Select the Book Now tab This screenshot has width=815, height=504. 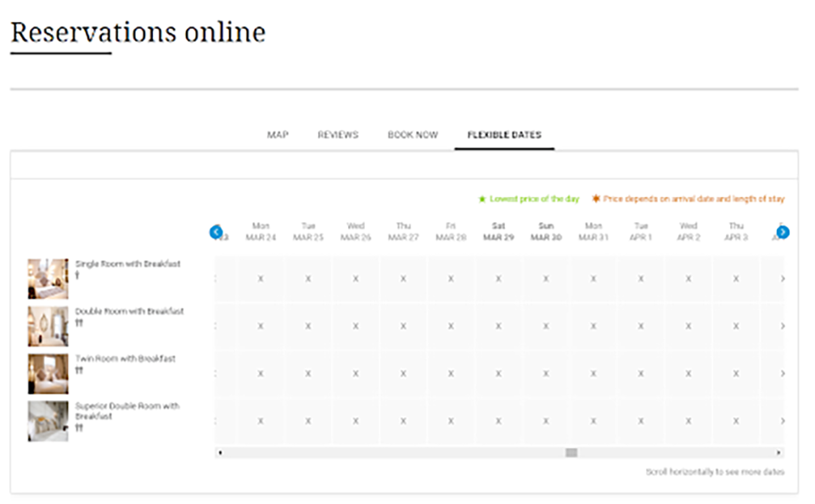(x=413, y=135)
